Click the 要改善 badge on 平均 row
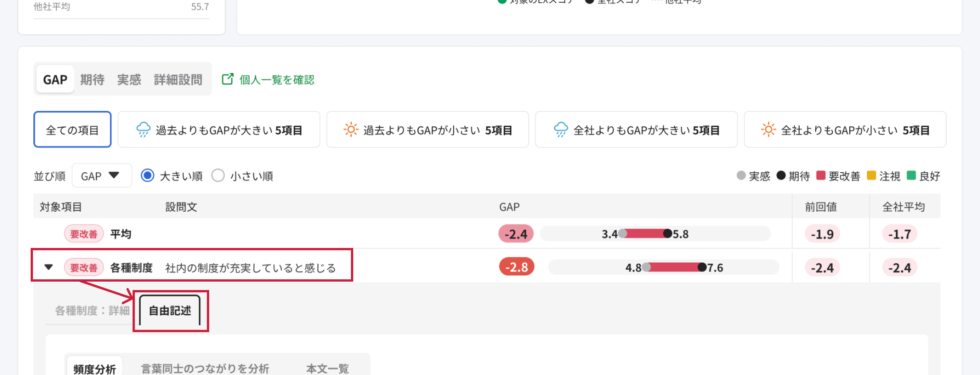This screenshot has width=980, height=375. coord(84,234)
